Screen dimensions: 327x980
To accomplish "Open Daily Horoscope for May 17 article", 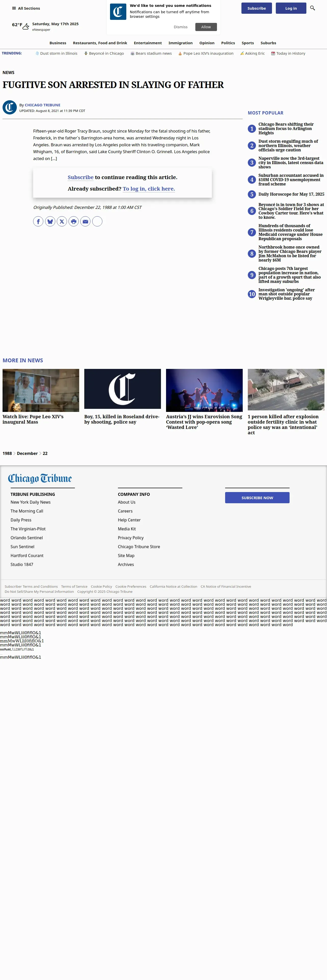I will coord(291,194).
